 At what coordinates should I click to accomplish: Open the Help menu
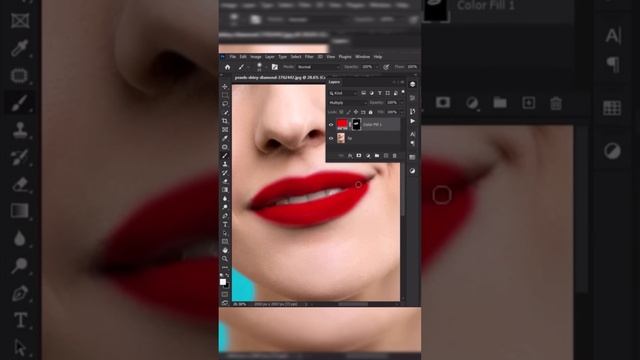pyautogui.click(x=378, y=57)
